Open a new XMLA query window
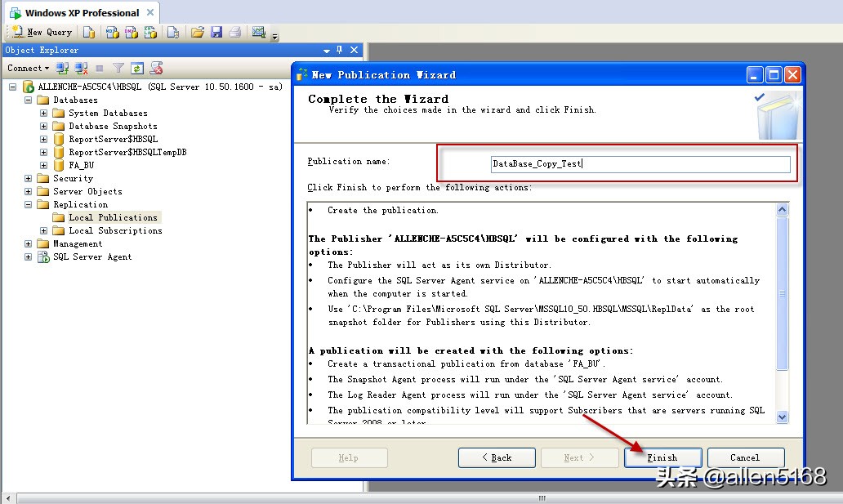This screenshot has height=504, width=843. pos(153,32)
